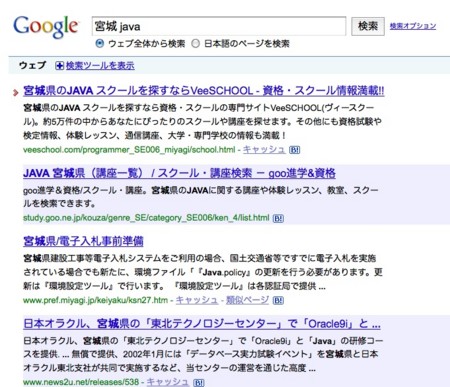The image size is (450, 387).
Task: Open the JAVA 宮城県 goo進学&資格 result title
Action: pyautogui.click(x=179, y=173)
